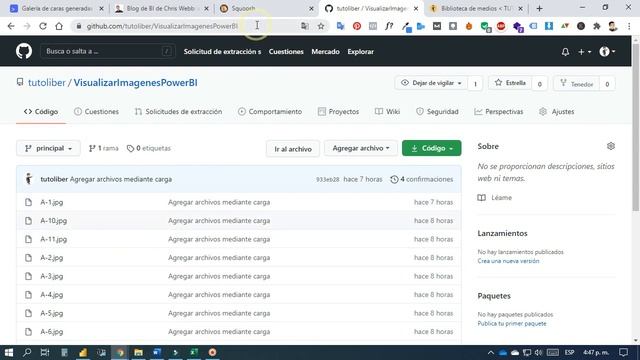
Task: Open the tutoliber owner link
Action: (47, 83)
